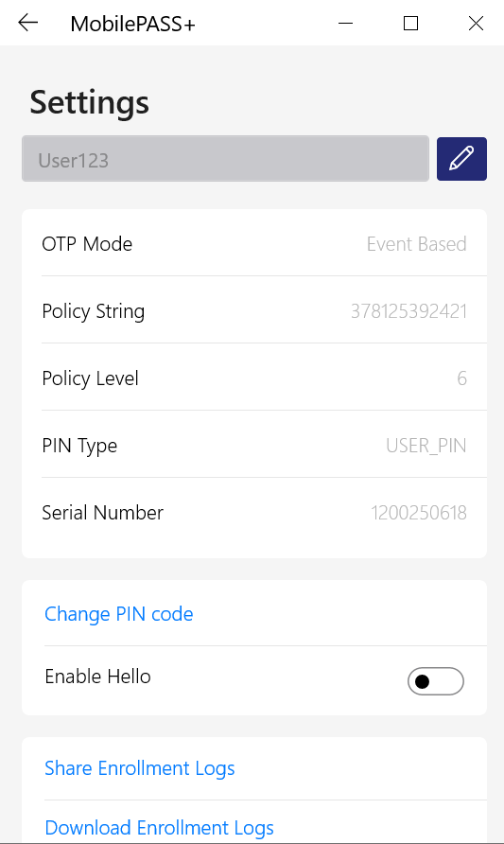Click the Policy String label
This screenshot has width=504, height=844.
pos(94,311)
